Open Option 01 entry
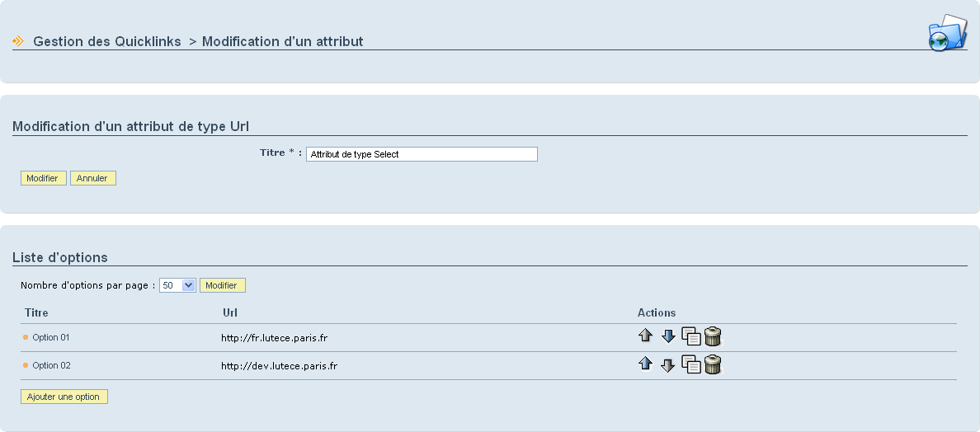This screenshot has width=980, height=432. tap(51, 337)
